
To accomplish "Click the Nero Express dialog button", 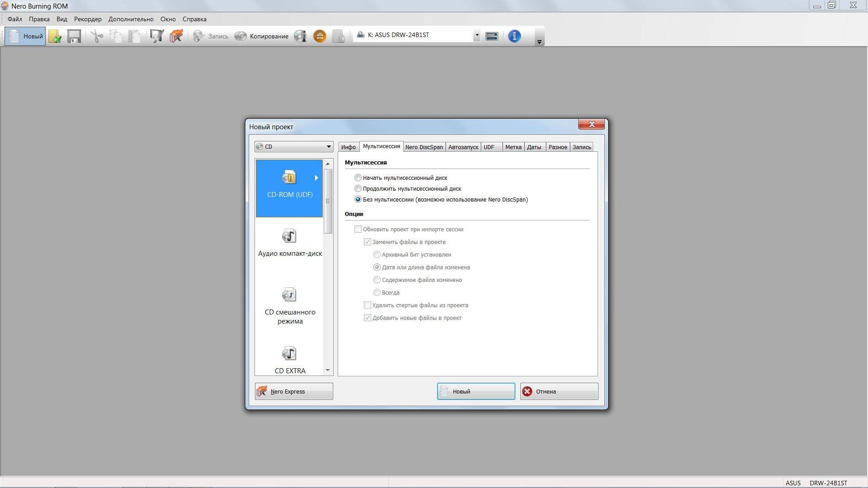I will click(x=294, y=391).
